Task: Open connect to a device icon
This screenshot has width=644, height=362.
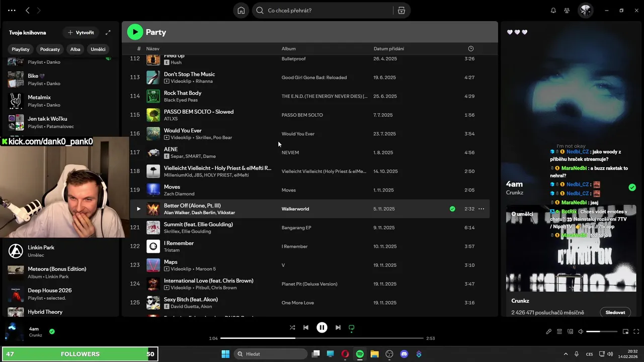Action: pyautogui.click(x=570, y=332)
